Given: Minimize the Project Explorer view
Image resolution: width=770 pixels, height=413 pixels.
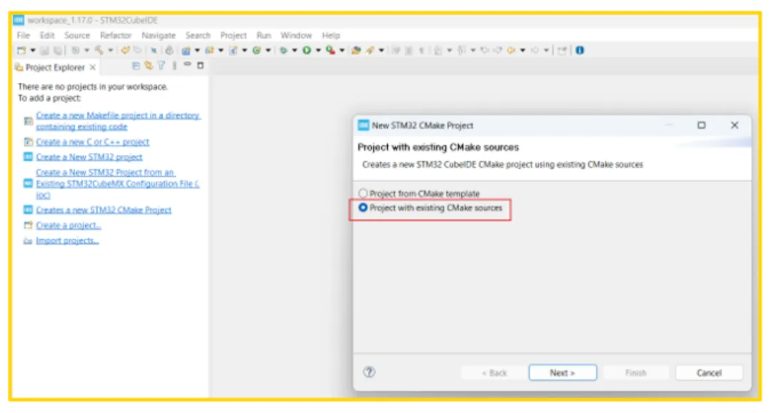Looking at the screenshot, I should (187, 64).
